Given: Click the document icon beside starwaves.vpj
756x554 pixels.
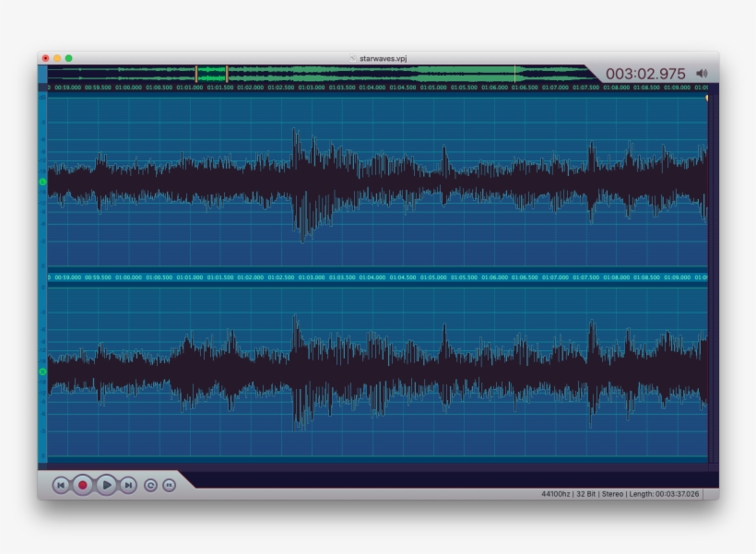Looking at the screenshot, I should click(353, 58).
